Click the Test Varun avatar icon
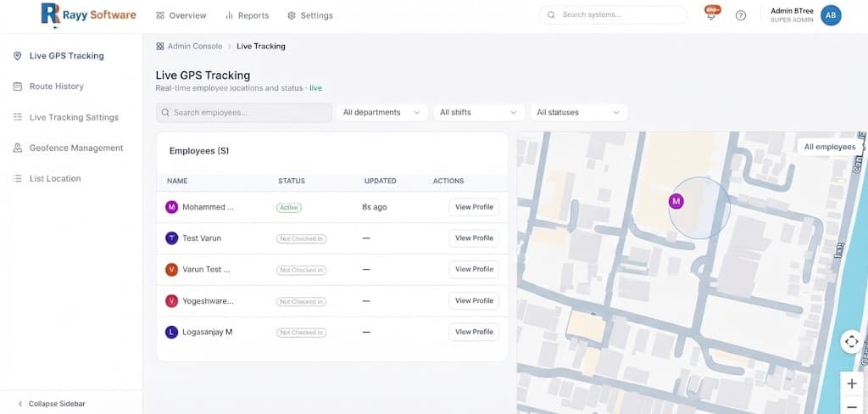 pos(171,238)
